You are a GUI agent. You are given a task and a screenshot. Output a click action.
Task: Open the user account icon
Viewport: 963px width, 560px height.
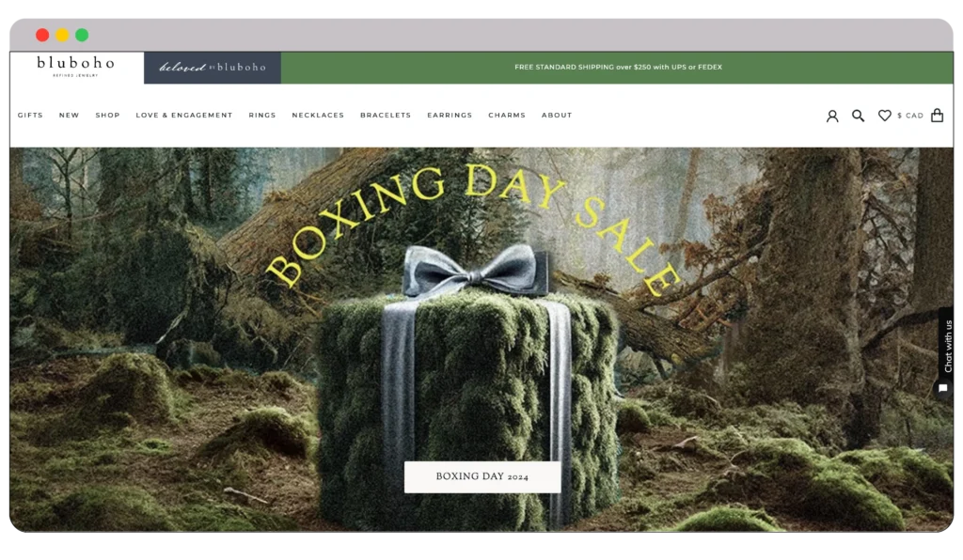pos(831,116)
